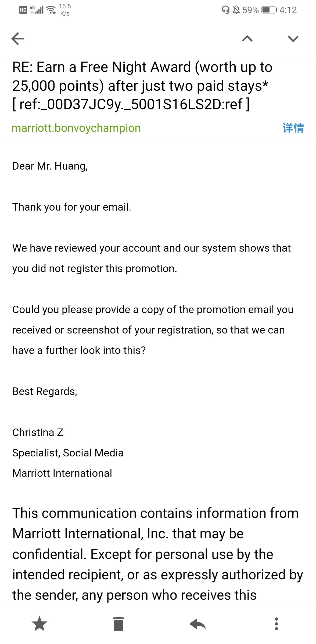Viewport: 316px width, 644px height.
Task: Tap the 4:12 clock in status bar
Action: (x=288, y=10)
